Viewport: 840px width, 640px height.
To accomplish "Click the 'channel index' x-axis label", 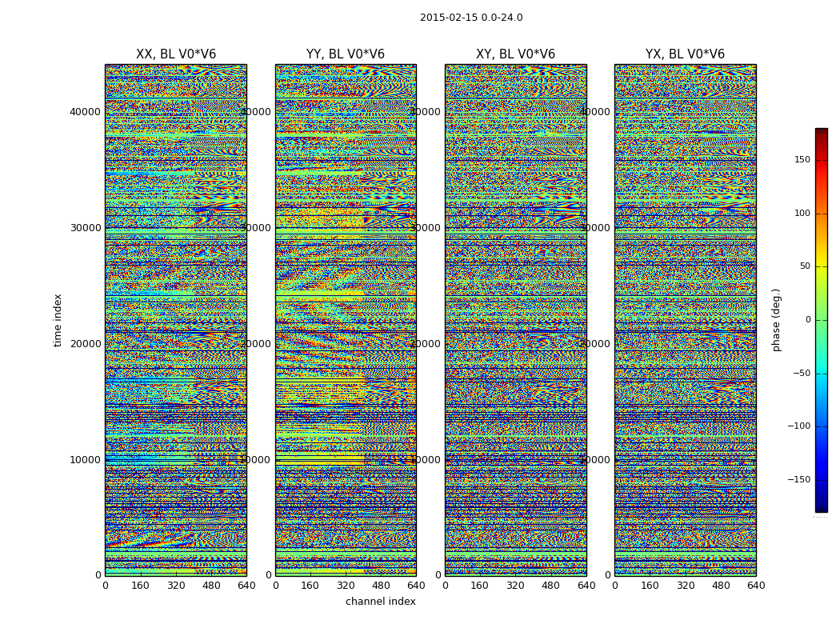I will (380, 602).
